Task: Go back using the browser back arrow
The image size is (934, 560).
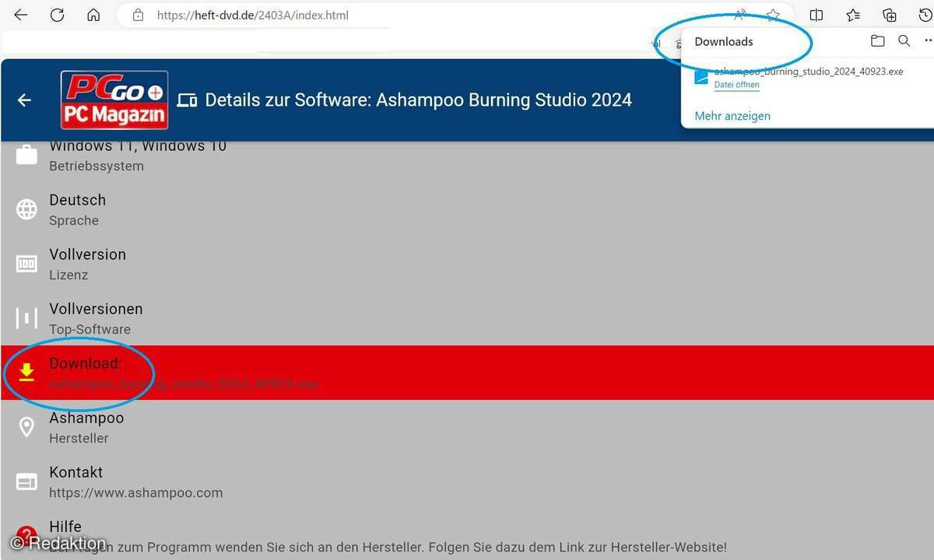Action: [21, 15]
